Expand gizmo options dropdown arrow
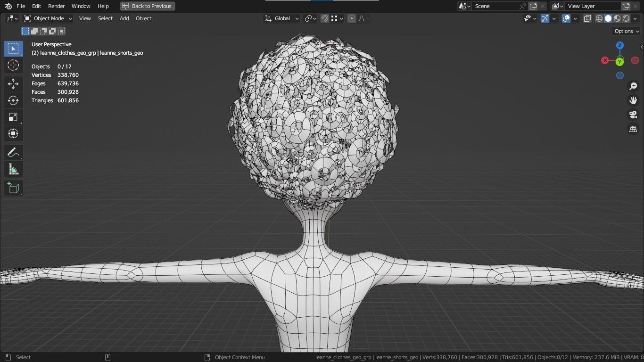644x362 pixels. click(554, 18)
